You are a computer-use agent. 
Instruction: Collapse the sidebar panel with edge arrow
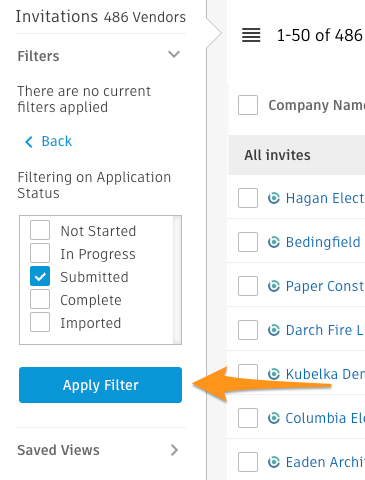(214, 33)
